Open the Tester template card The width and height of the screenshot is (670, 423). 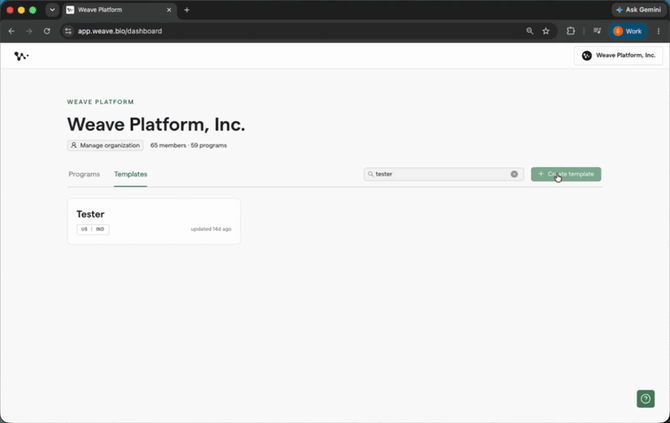click(154, 221)
